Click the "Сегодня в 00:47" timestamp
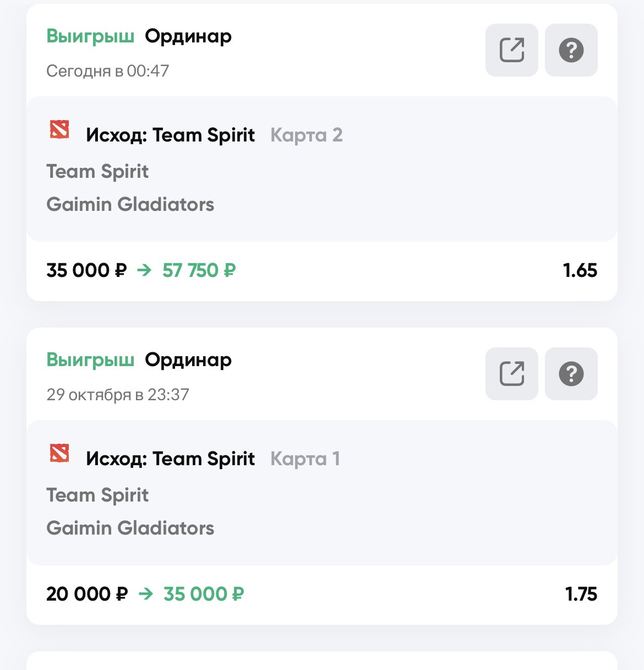 (x=107, y=71)
